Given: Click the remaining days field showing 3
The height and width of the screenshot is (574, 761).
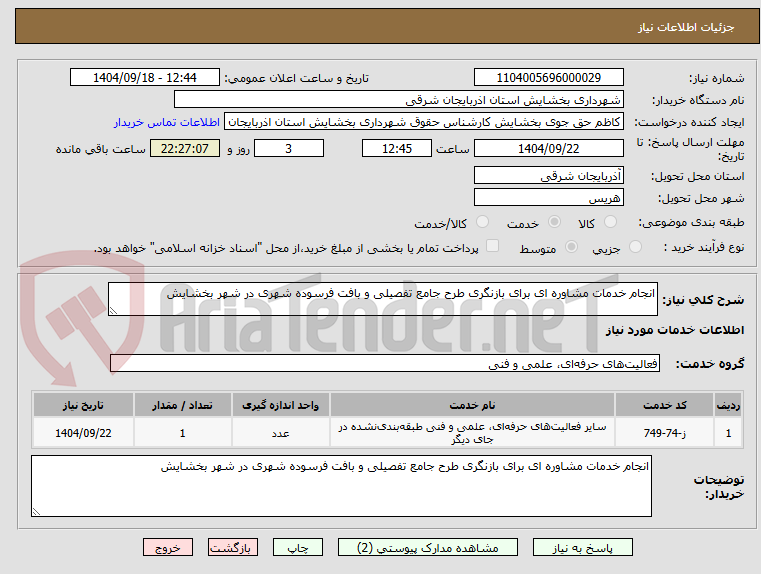Looking at the screenshot, I should (x=289, y=148).
